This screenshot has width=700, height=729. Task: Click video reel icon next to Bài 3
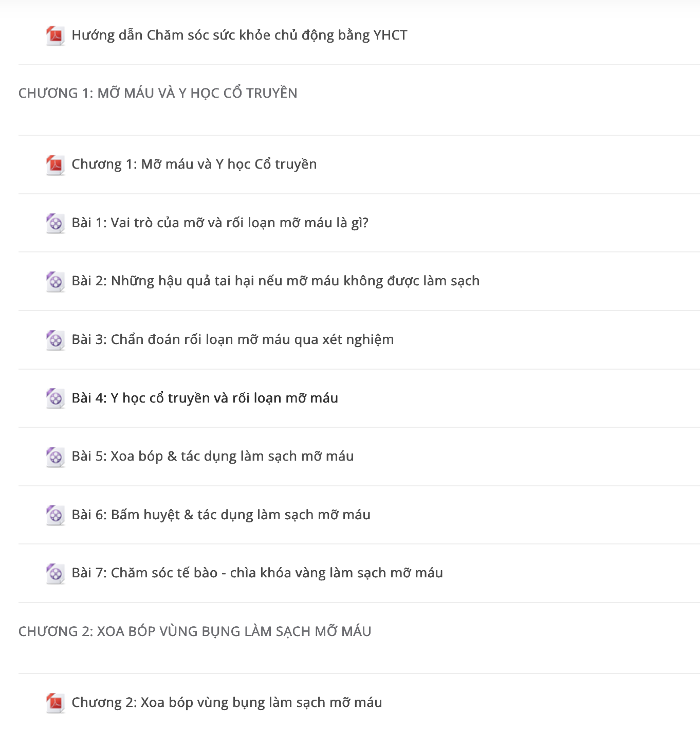click(56, 340)
